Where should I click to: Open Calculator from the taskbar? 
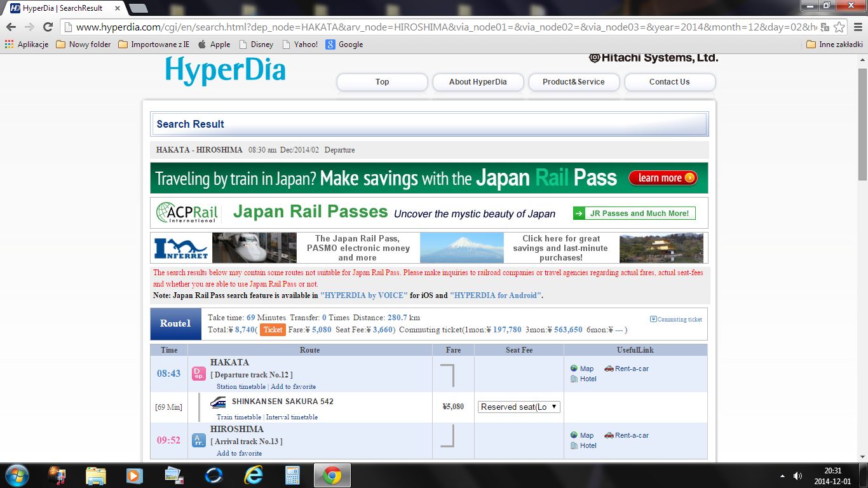[x=292, y=475]
